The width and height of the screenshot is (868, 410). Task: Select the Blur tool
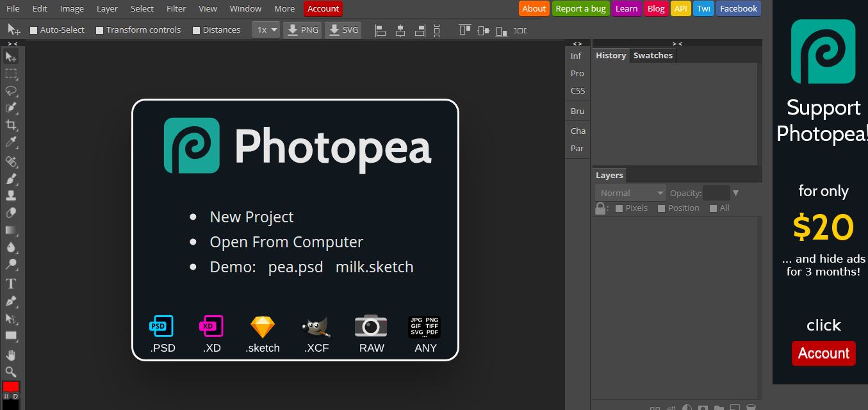pos(11,247)
